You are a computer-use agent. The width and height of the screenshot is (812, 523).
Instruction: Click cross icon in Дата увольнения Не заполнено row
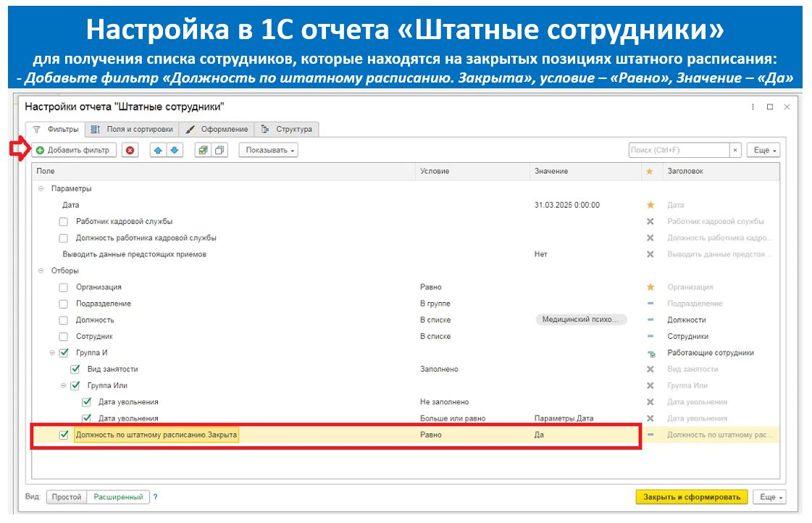(650, 402)
